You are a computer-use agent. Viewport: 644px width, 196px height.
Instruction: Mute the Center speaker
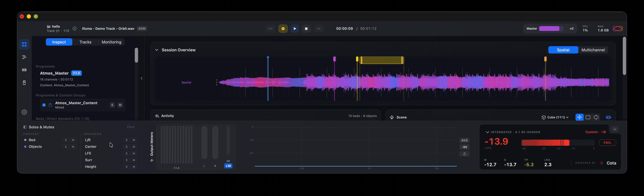pos(134,147)
